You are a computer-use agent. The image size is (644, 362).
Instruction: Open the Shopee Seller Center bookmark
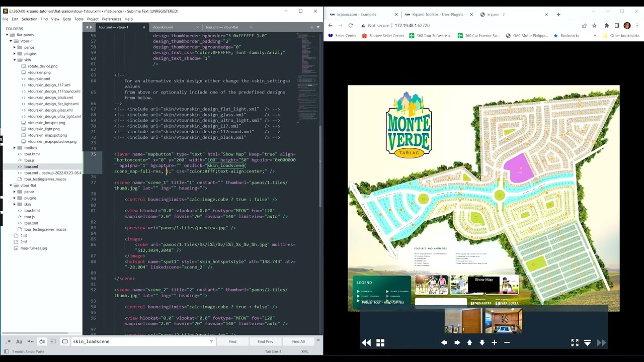(x=382, y=36)
